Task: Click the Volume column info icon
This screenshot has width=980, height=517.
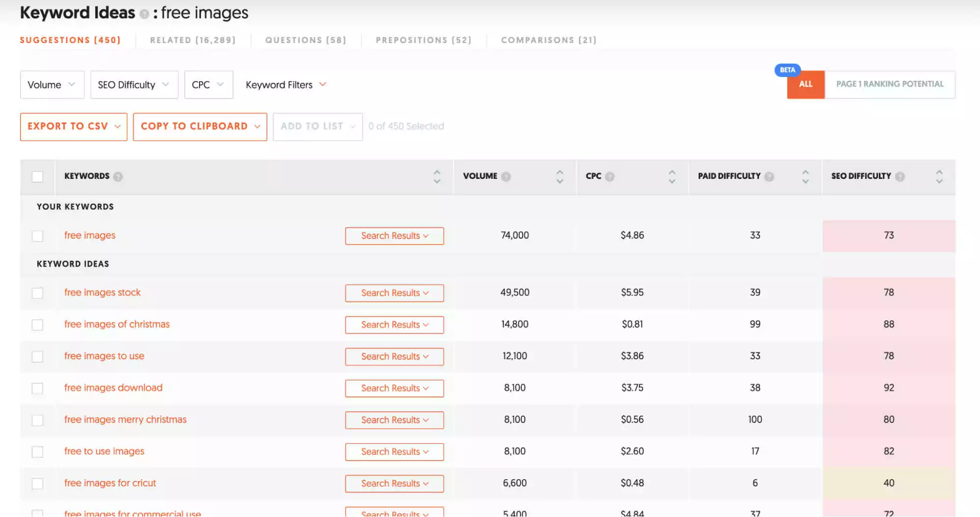Action: pyautogui.click(x=506, y=176)
